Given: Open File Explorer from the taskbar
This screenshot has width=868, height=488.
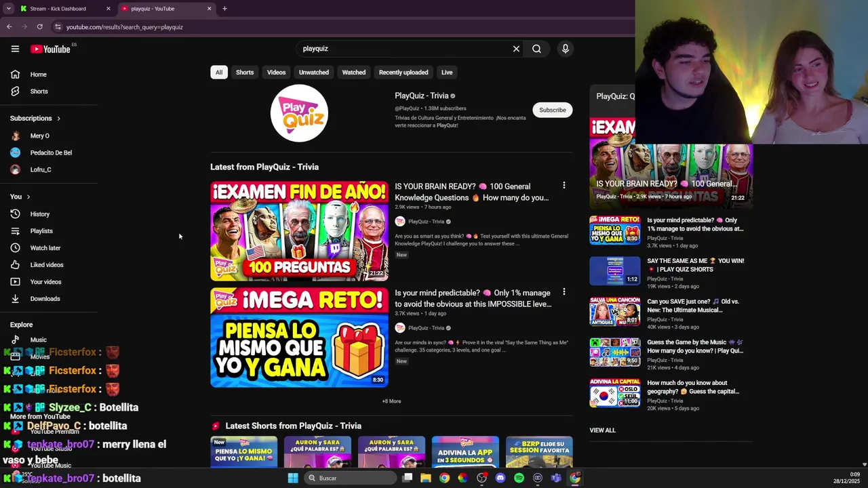Looking at the screenshot, I should pyautogui.click(x=425, y=478).
